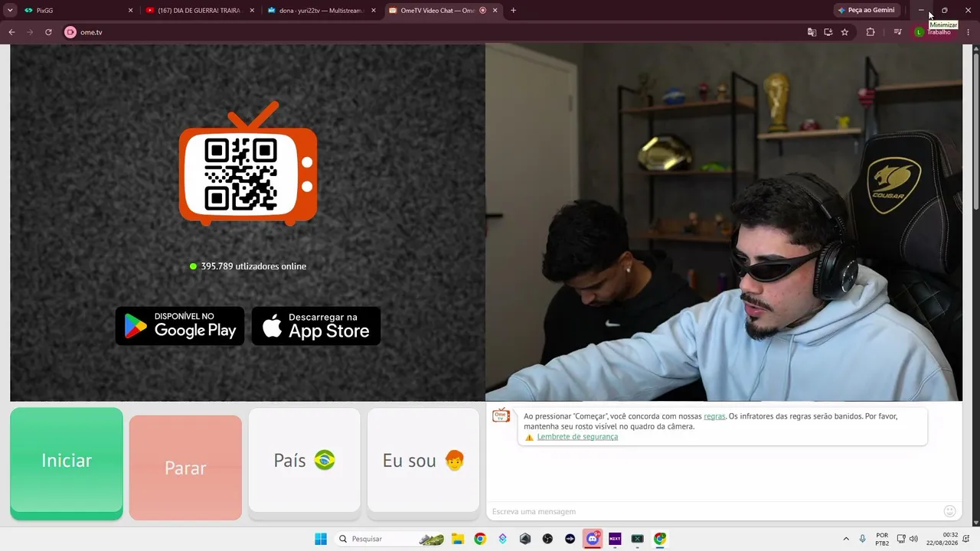Expand the tab search dropdown
Image resolution: width=980 pixels, height=551 pixels.
[x=10, y=11]
